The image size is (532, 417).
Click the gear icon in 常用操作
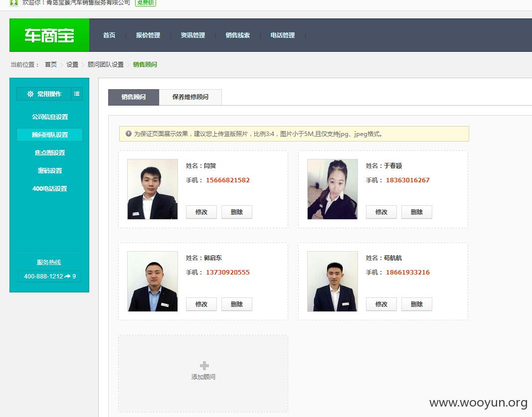tap(30, 94)
